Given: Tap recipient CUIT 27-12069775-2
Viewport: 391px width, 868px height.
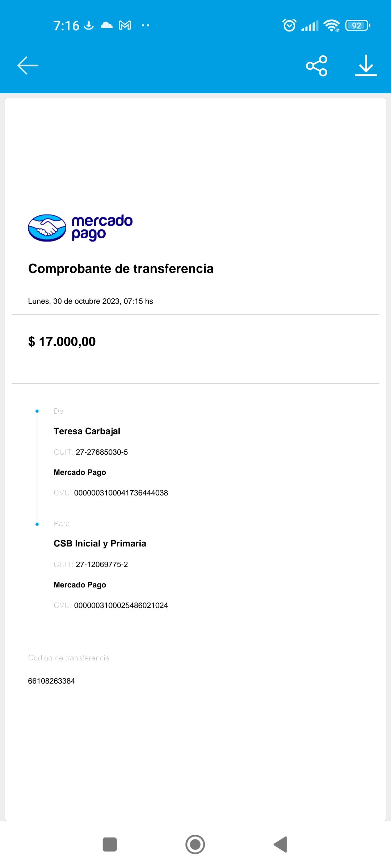Looking at the screenshot, I should pyautogui.click(x=102, y=565).
